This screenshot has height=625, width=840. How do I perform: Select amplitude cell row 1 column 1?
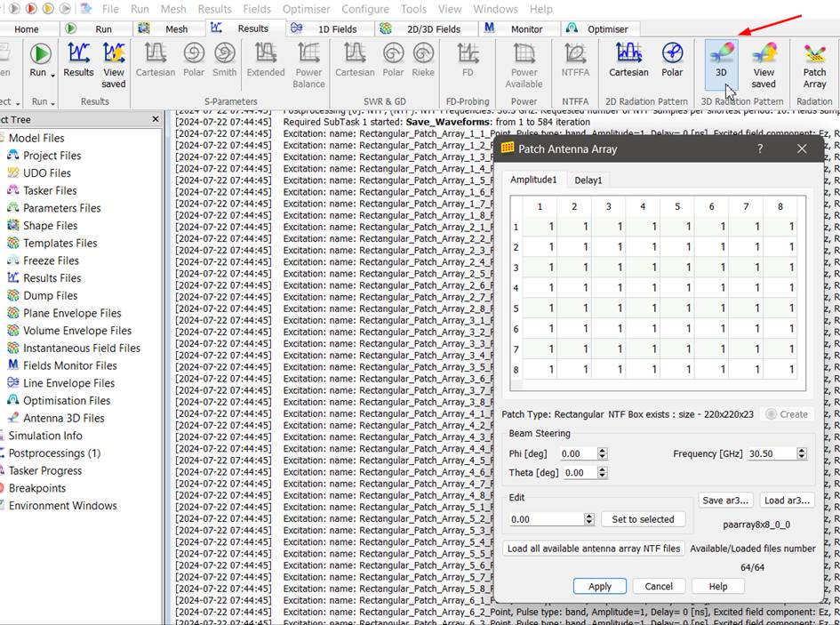pyautogui.click(x=540, y=227)
